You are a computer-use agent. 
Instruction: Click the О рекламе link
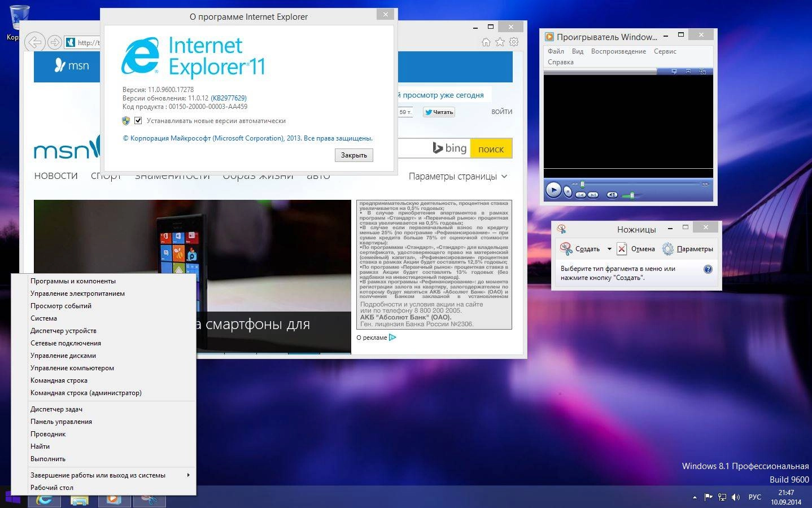(x=376, y=338)
